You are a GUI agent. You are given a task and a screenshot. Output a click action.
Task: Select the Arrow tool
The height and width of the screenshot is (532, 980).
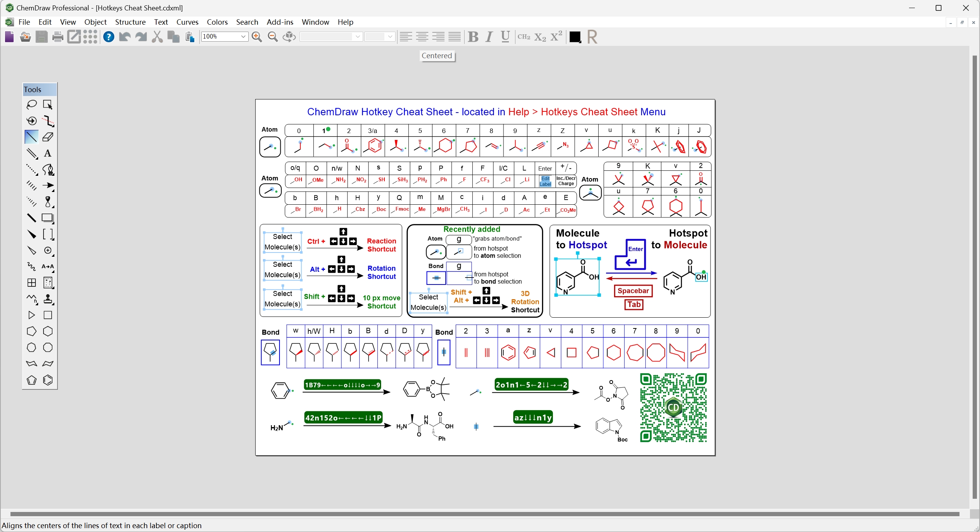pyautogui.click(x=48, y=185)
